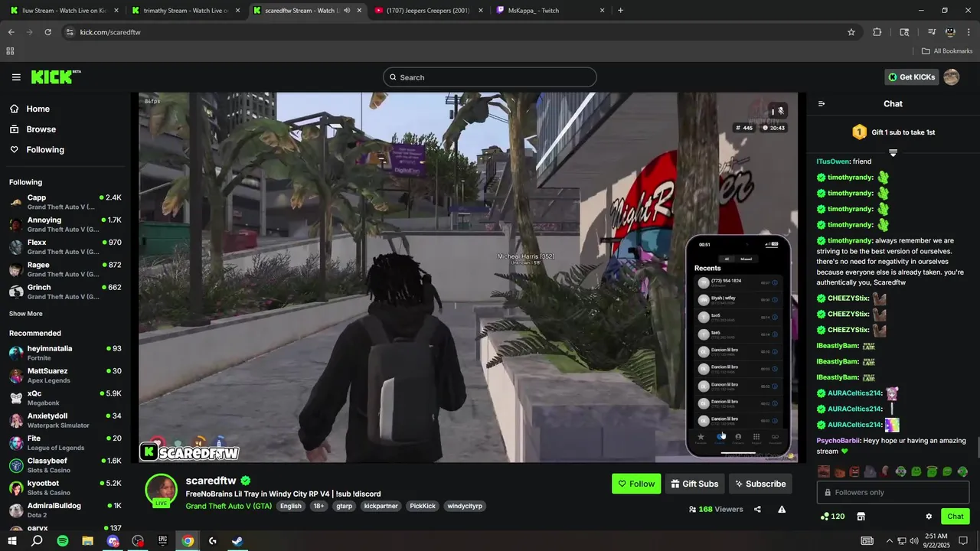Focus the Kick search field

490,77
